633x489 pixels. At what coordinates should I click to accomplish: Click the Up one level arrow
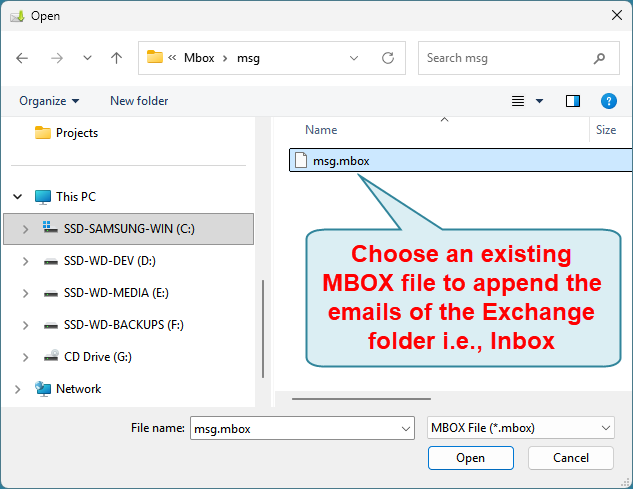(x=116, y=58)
